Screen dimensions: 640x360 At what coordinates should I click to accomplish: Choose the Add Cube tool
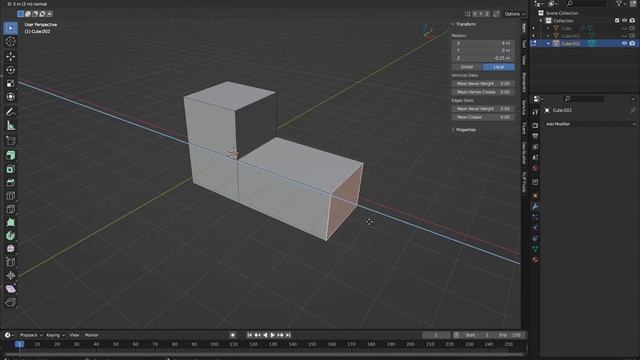click(x=11, y=140)
